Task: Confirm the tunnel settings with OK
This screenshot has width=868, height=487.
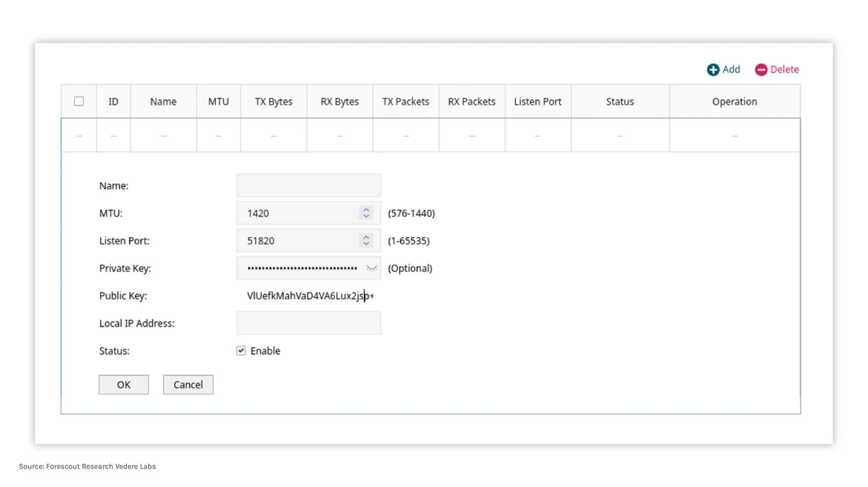Action: tap(123, 385)
